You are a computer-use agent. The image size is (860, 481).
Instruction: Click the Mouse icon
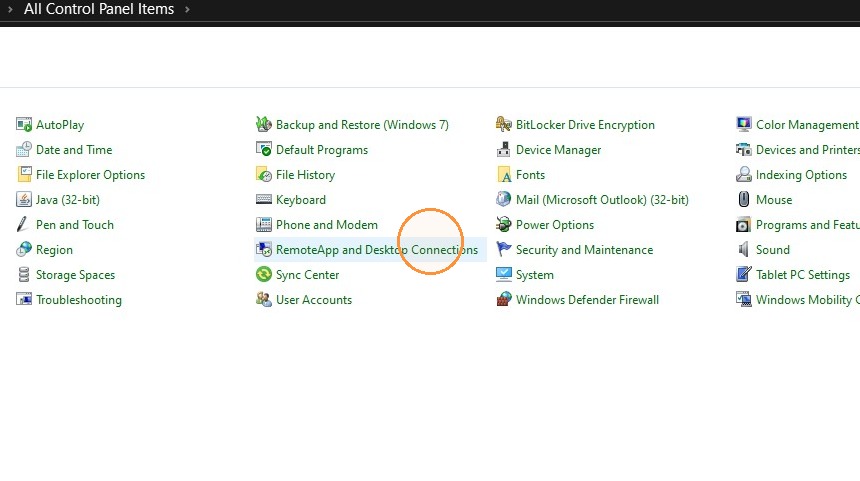744,200
